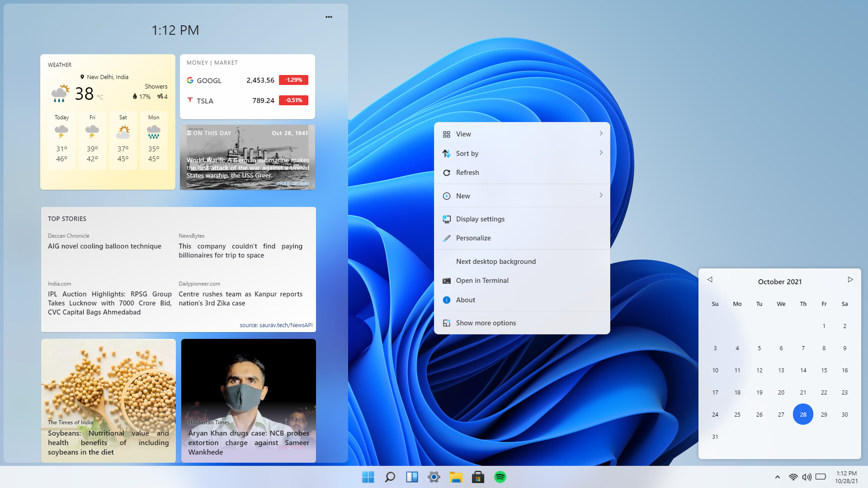Image resolution: width=868 pixels, height=488 pixels.
Task: Show hidden tray icons chevron
Action: point(778,477)
